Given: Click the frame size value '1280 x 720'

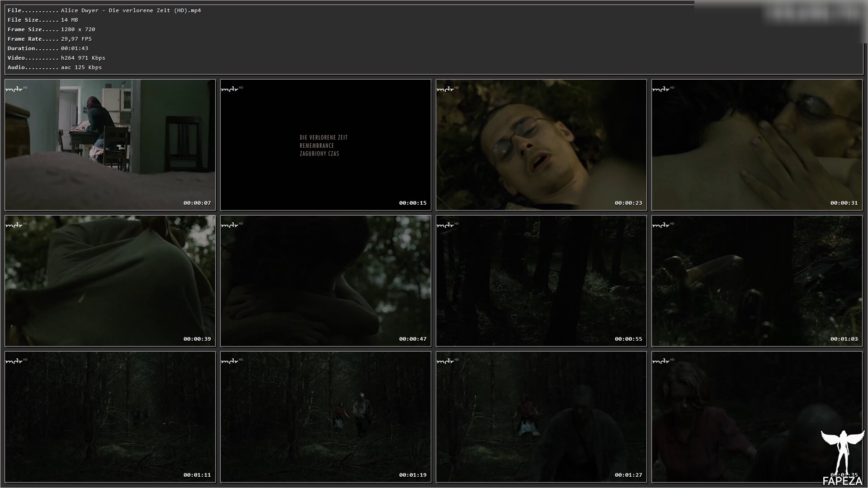Looking at the screenshot, I should pos(78,29).
